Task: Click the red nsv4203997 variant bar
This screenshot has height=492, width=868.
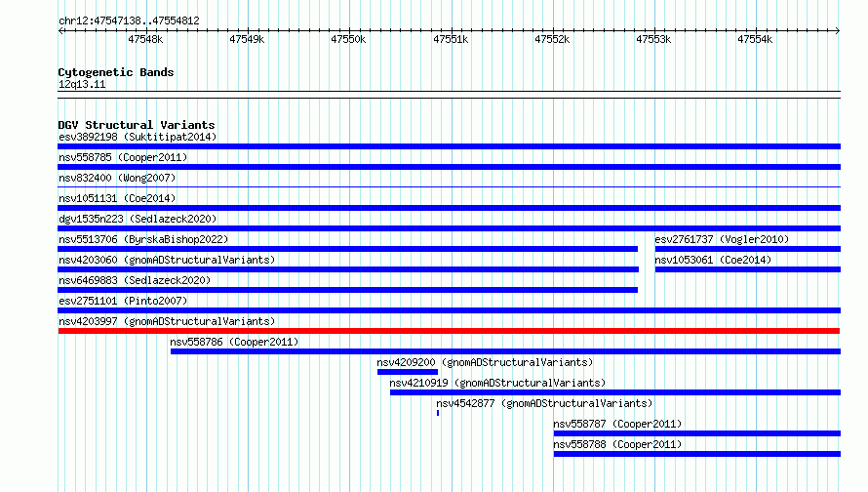Action: pos(449,331)
